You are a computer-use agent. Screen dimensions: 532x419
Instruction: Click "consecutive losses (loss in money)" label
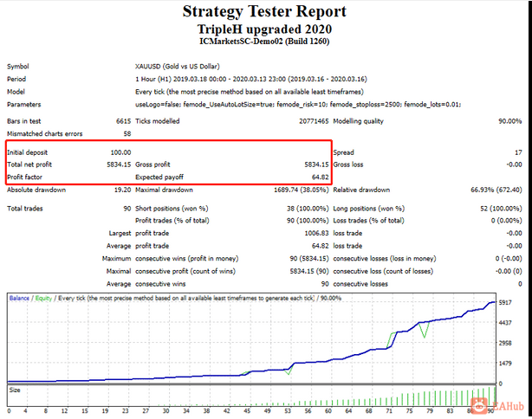[385, 259]
